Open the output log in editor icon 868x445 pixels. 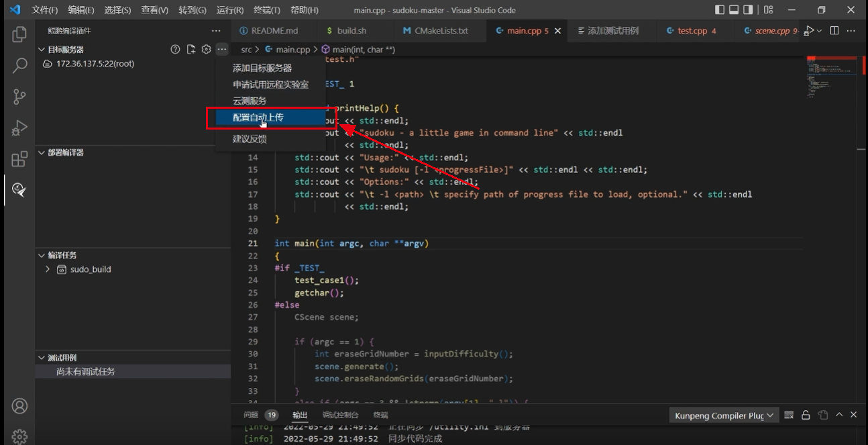[x=823, y=415]
